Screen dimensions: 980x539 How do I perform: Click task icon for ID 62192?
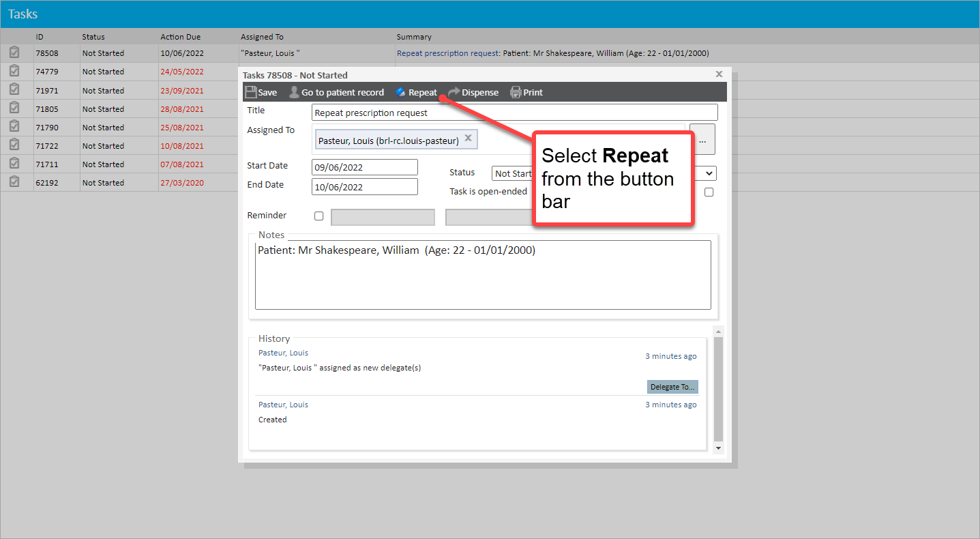click(14, 182)
